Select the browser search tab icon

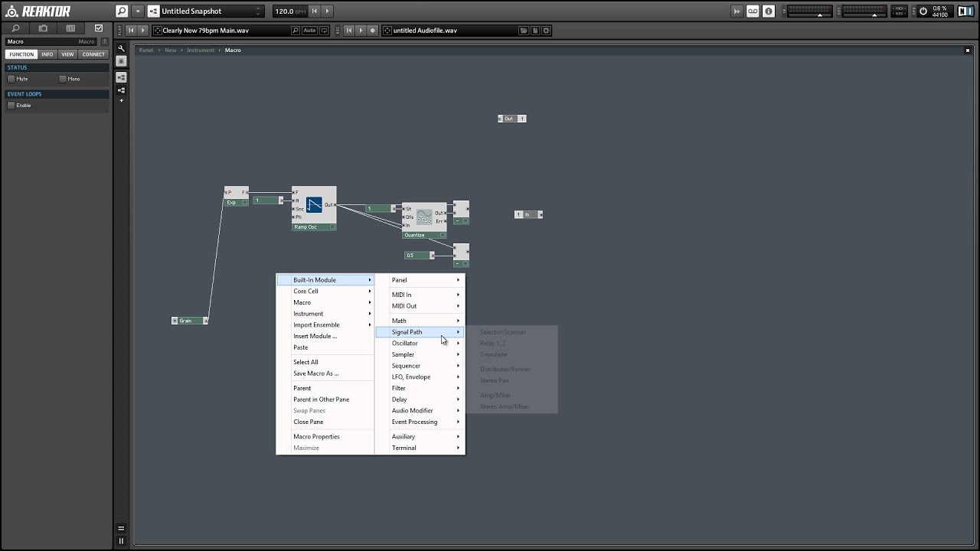(15, 28)
